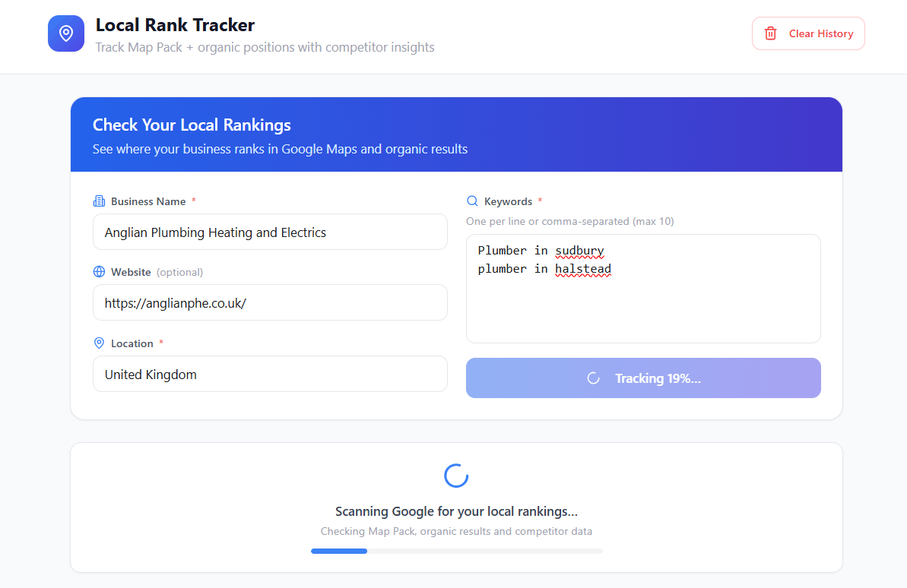
Task: Click the blue progress bar below scanning message
Action: point(338,551)
